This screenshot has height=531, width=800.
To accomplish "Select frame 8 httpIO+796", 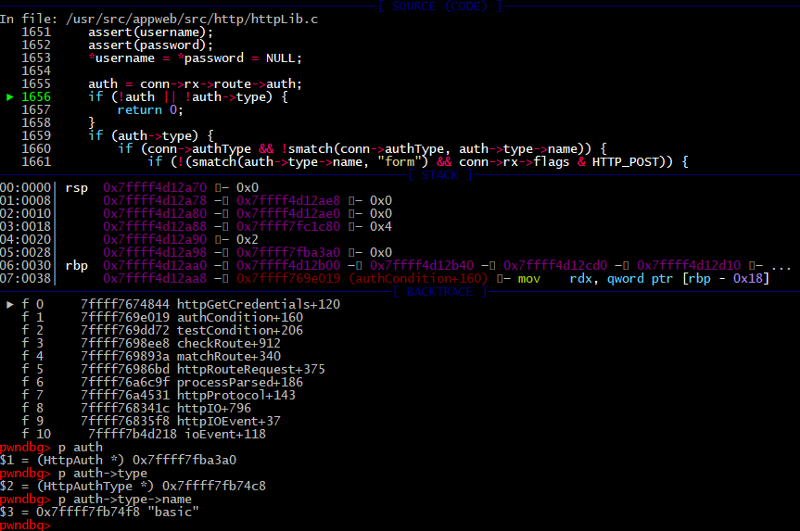I will tap(136, 409).
